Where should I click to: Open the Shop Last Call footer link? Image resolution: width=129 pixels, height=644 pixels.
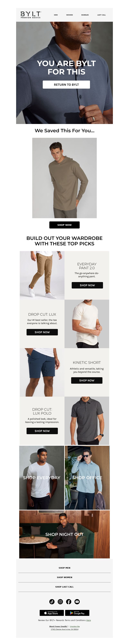[x=64, y=587]
